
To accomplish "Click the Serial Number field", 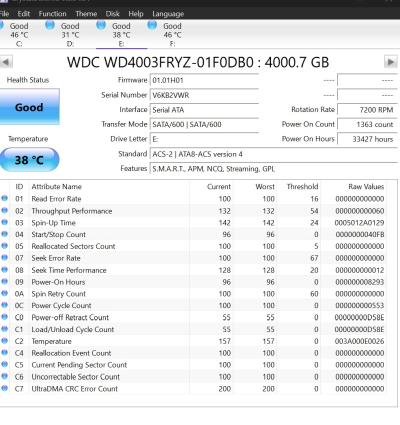I will pyautogui.click(x=204, y=95).
